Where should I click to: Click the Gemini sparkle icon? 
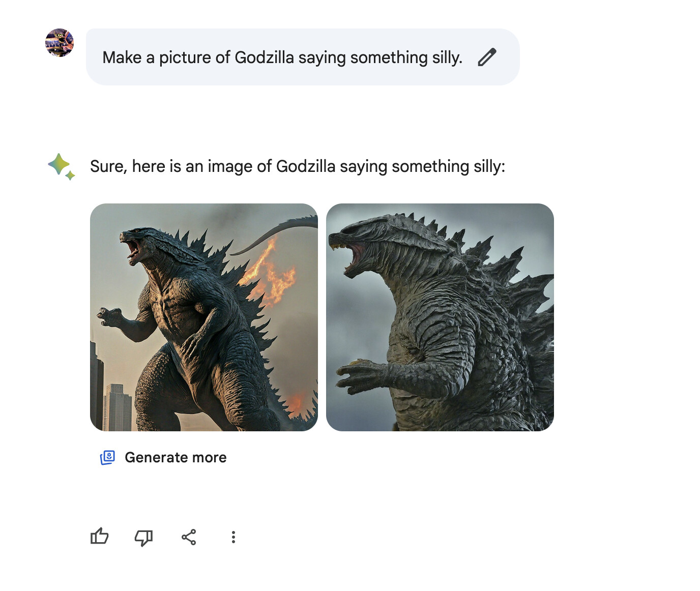62,166
